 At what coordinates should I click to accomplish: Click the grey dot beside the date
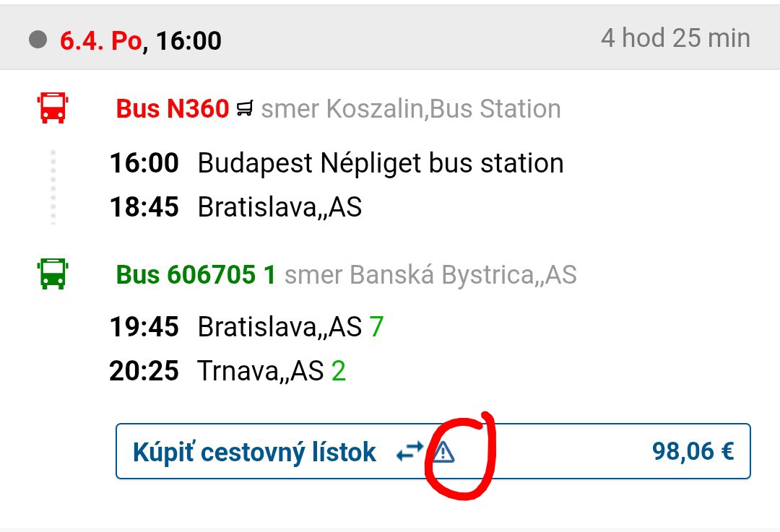click(38, 39)
